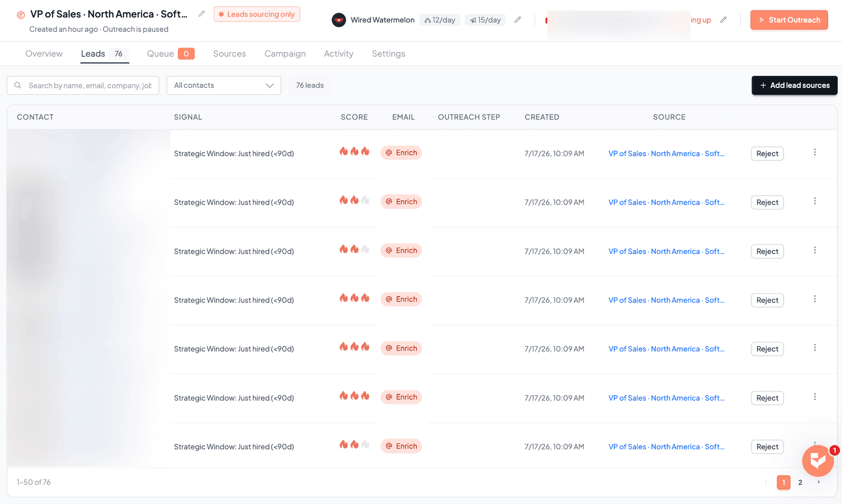
Task: Click the 'Leads sourcing only' badge
Action: (257, 14)
